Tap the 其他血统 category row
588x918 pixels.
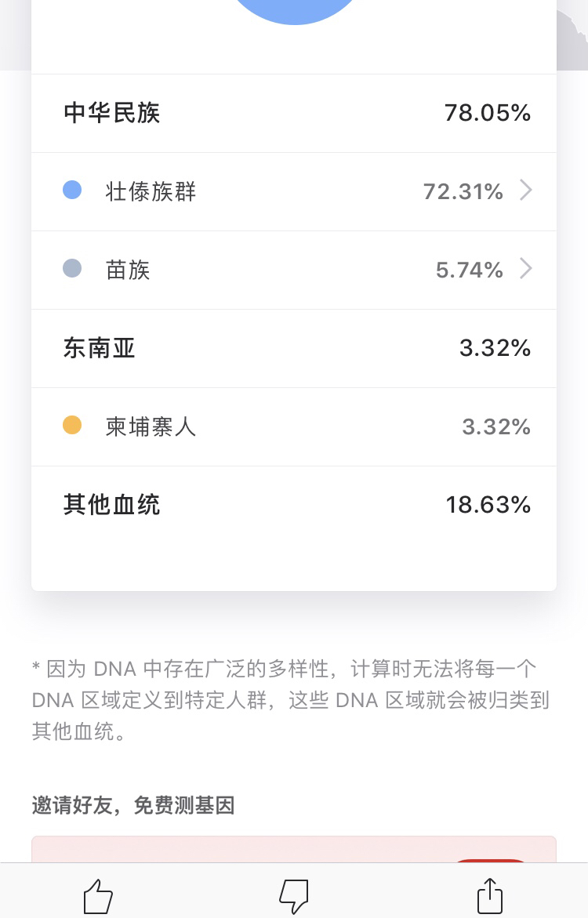pos(294,505)
